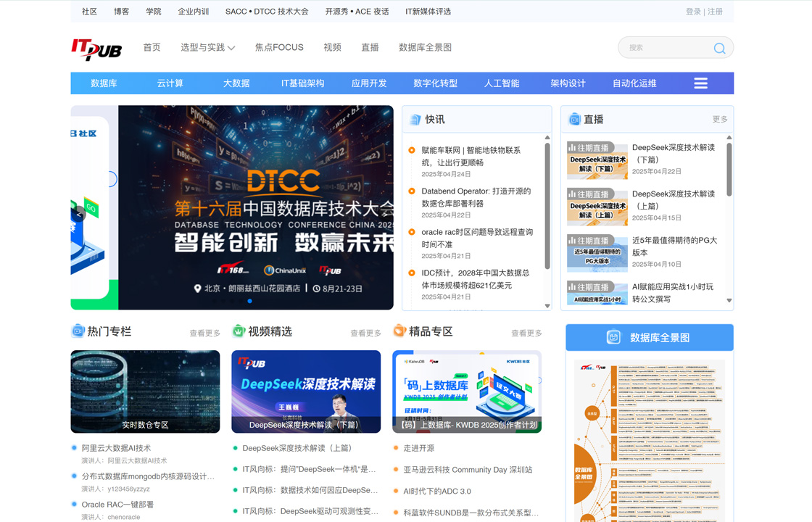Open 阿里云大数据AI技术 column link
The width and height of the screenshot is (812, 522).
(x=116, y=448)
